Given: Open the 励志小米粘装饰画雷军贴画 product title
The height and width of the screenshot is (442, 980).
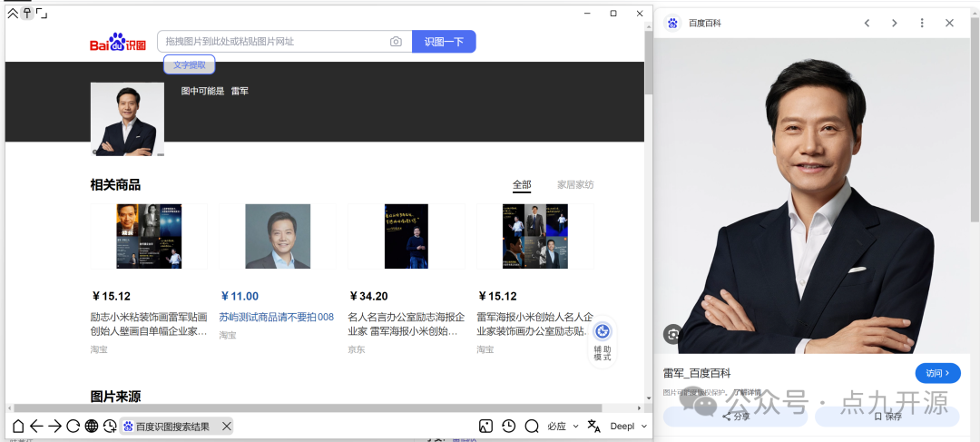Looking at the screenshot, I should pos(149,324).
